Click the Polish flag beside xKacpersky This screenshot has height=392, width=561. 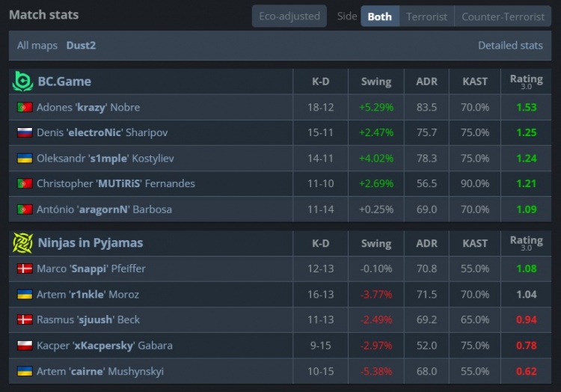pyautogui.click(x=25, y=345)
